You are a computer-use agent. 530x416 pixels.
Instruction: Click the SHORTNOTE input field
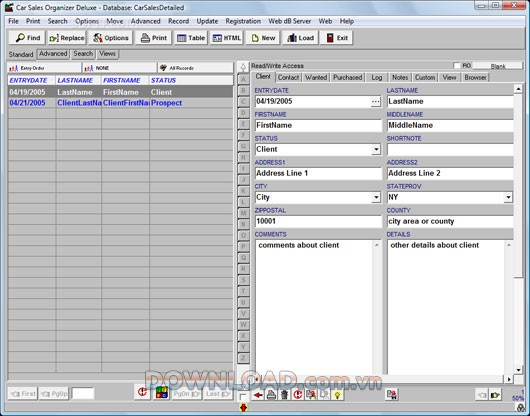pyautogui.click(x=450, y=149)
